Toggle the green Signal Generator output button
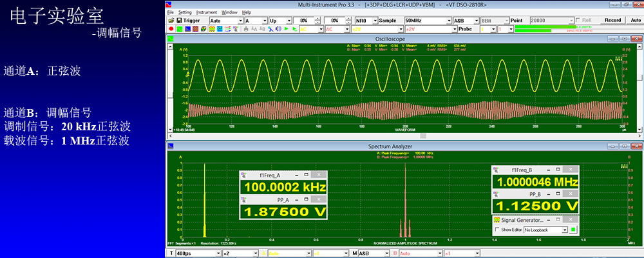 (x=574, y=230)
